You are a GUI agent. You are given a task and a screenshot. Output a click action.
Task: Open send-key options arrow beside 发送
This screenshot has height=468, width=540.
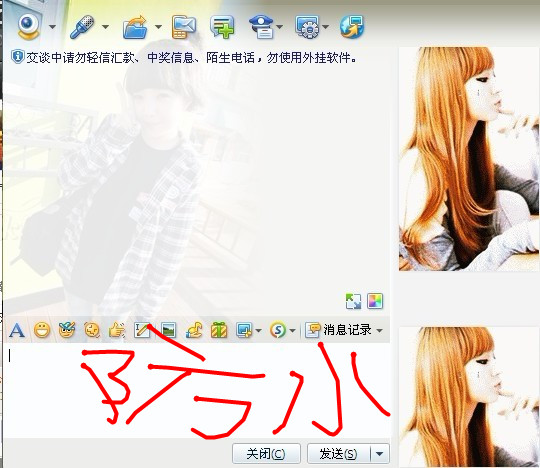click(x=380, y=454)
